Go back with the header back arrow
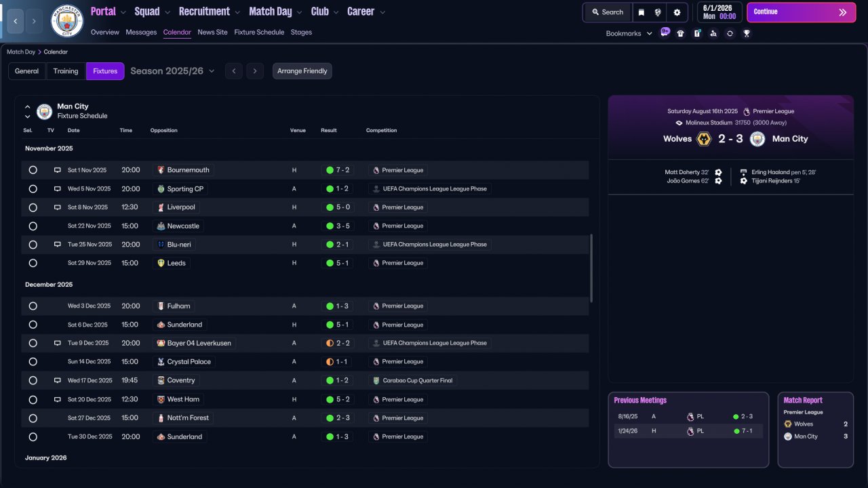The image size is (868, 488). tap(15, 22)
